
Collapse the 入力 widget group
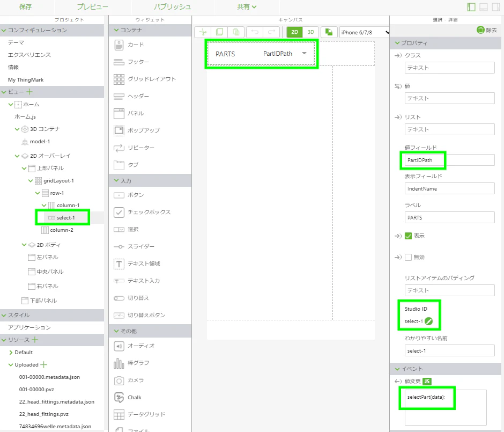point(116,181)
